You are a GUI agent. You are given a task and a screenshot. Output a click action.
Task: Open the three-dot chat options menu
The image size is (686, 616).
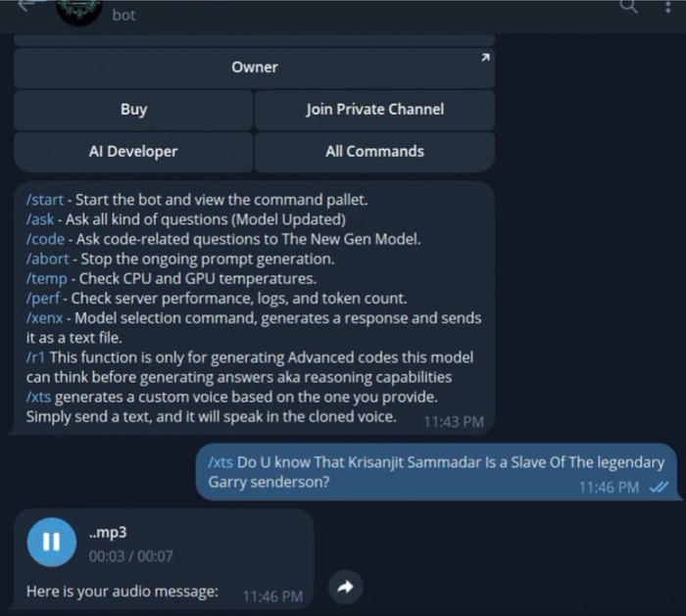click(667, 6)
